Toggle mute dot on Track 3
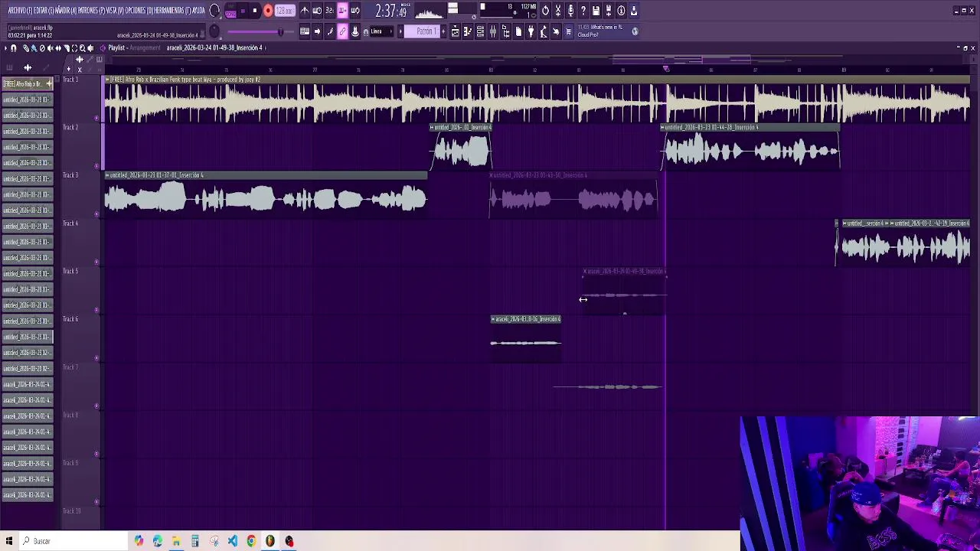The height and width of the screenshot is (551, 980). point(96,214)
